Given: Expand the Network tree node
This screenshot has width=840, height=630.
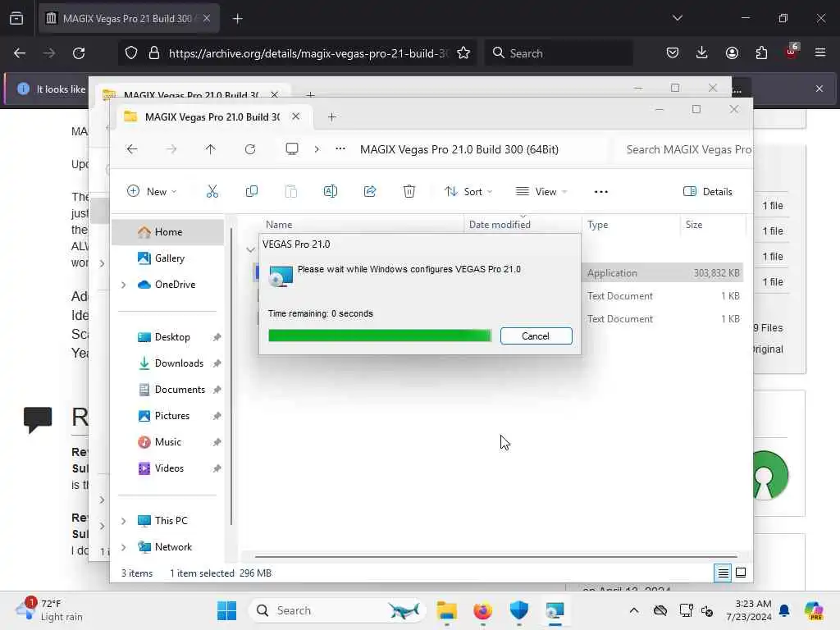Looking at the screenshot, I should [x=124, y=547].
